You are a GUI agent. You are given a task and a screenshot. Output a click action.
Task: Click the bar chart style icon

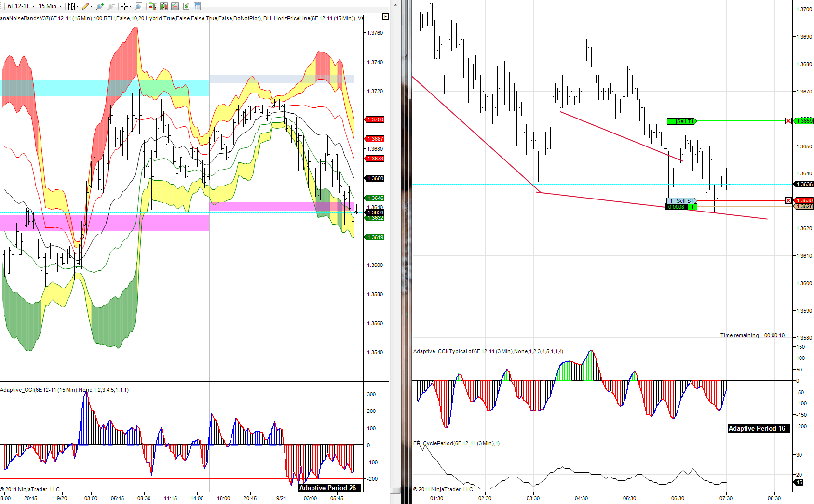[71, 6]
